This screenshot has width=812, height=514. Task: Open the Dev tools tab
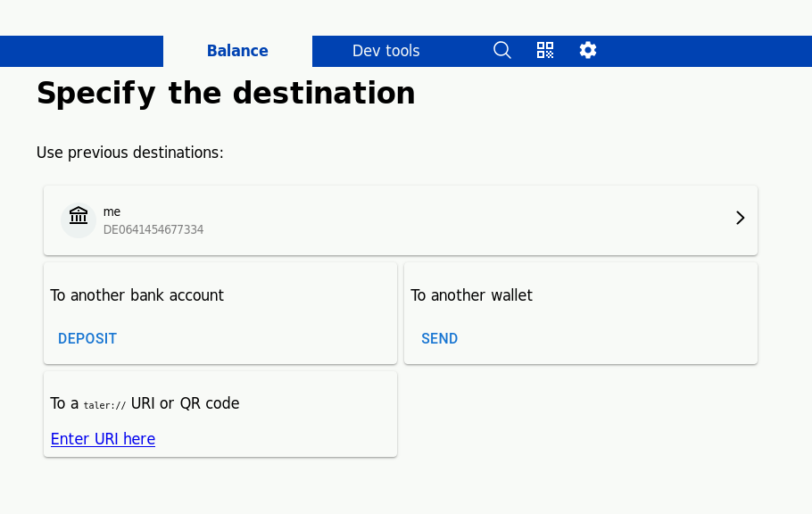point(385,51)
